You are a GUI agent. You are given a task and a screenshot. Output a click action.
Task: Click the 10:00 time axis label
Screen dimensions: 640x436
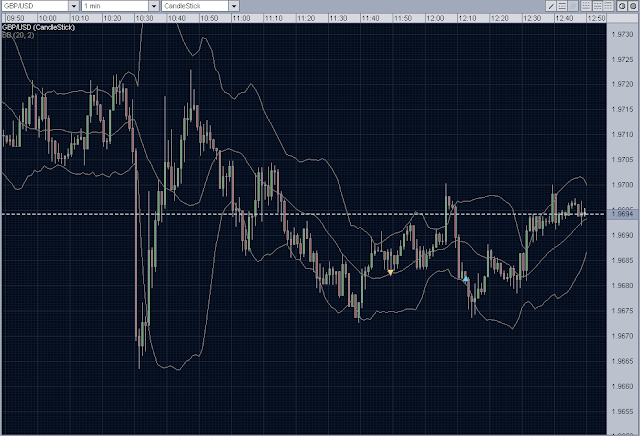tap(47, 18)
